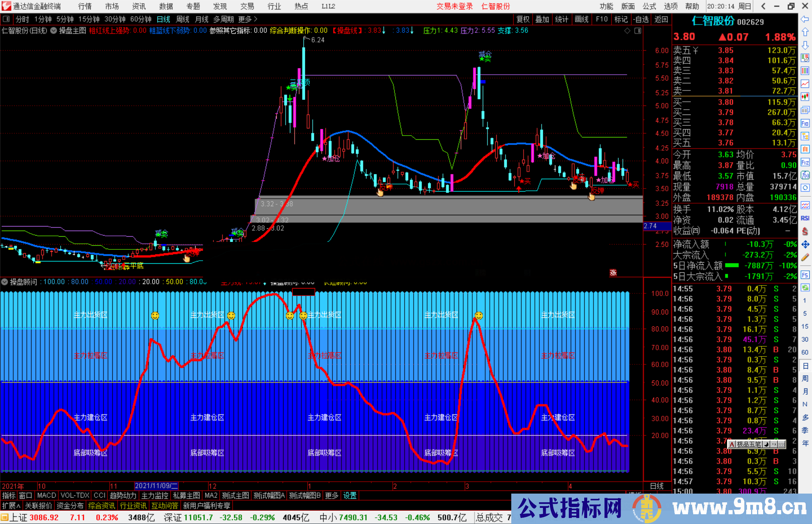Toggle the panel icon at chart top-right

[x=638, y=31]
